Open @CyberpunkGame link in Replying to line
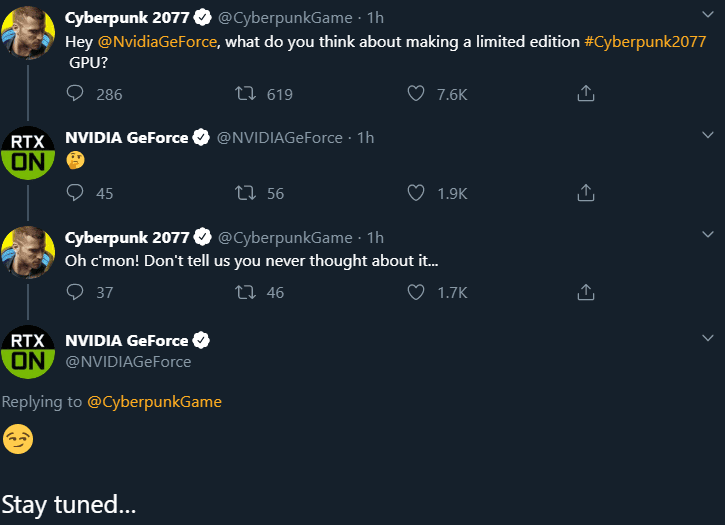 point(154,402)
